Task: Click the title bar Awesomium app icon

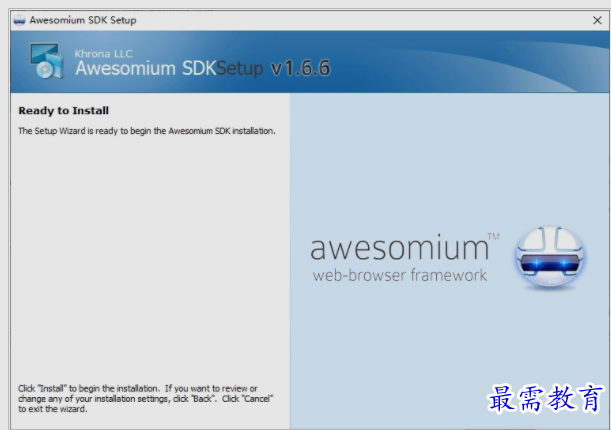Action: [x=19, y=20]
